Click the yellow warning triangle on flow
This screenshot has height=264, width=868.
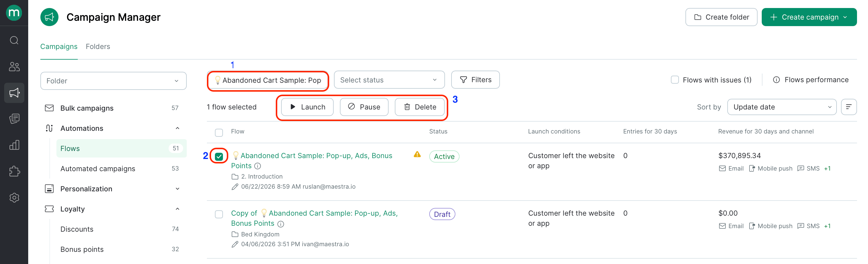[417, 155]
